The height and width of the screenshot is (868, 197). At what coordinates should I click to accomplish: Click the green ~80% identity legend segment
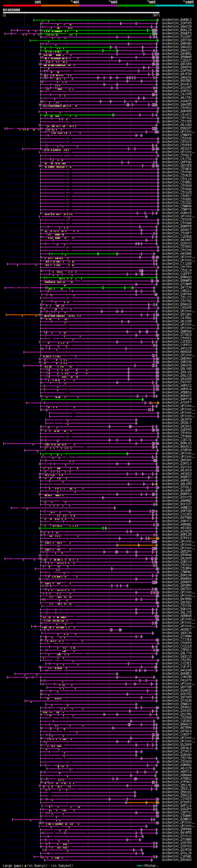[137, 6]
